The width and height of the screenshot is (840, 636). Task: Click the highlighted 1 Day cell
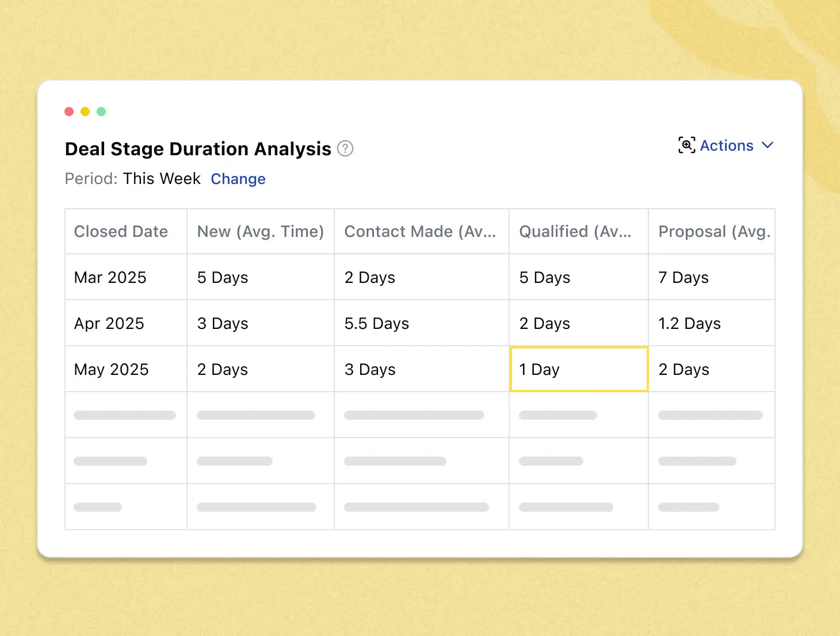(x=579, y=369)
